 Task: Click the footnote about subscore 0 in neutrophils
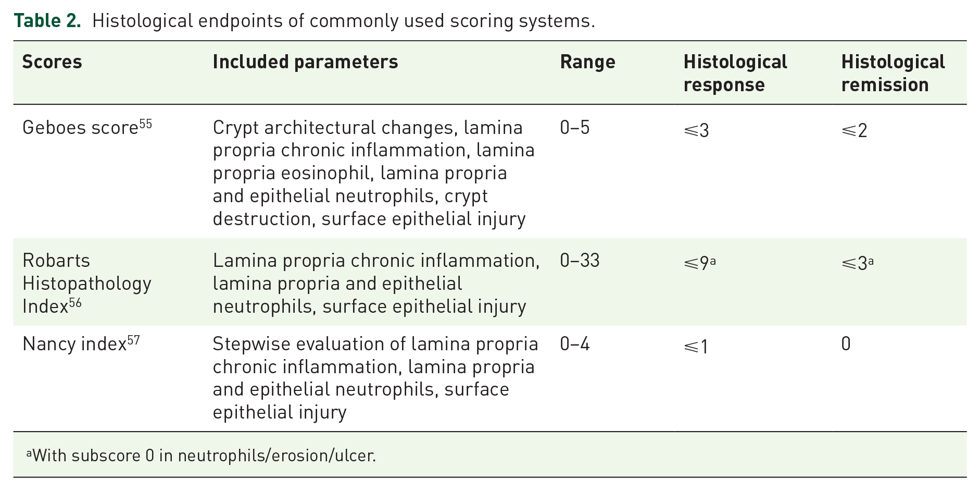[x=201, y=456]
